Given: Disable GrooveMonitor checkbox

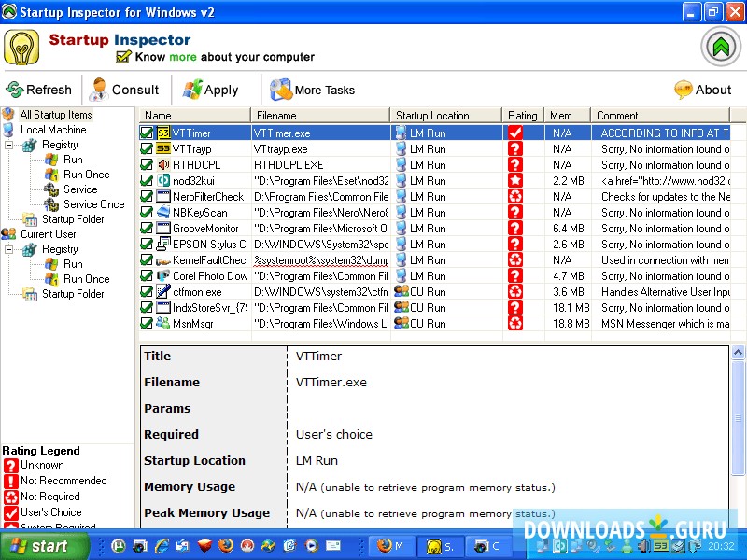Looking at the screenshot, I should (x=147, y=229).
